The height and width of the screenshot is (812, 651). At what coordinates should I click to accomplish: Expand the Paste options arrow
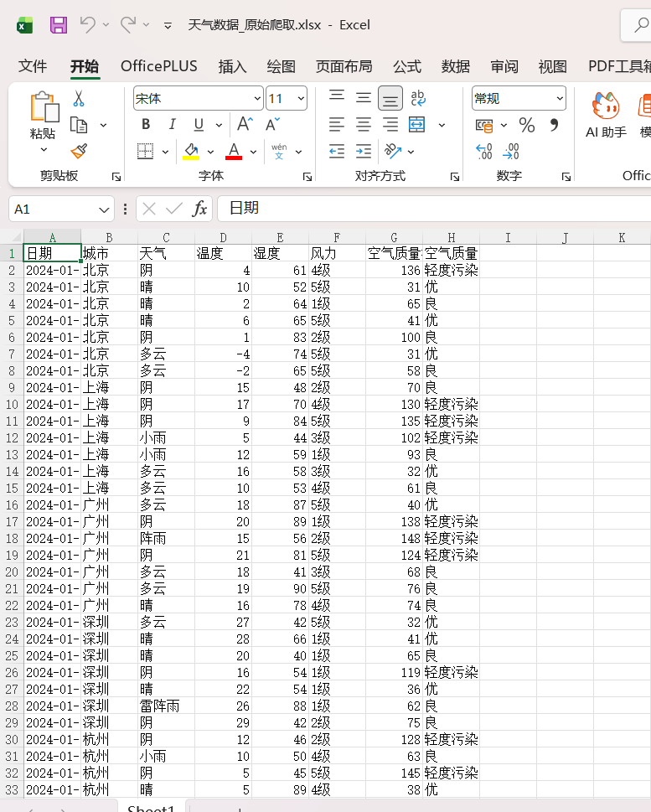[44, 150]
